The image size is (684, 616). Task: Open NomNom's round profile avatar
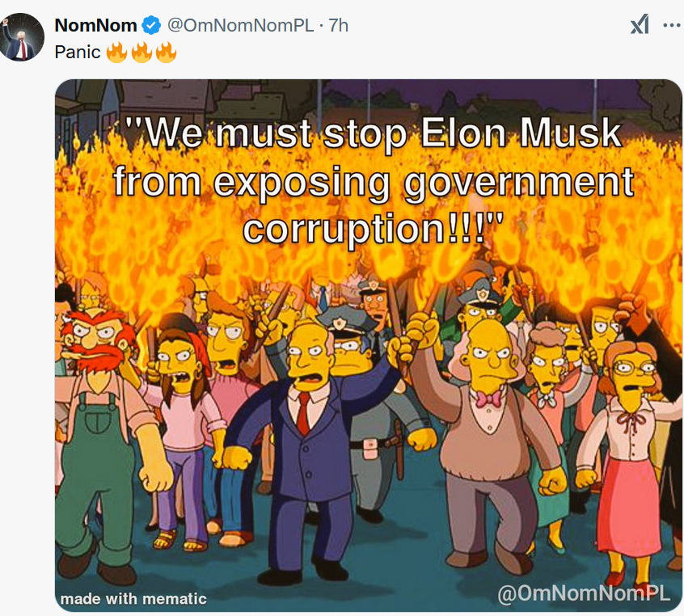coord(22,37)
